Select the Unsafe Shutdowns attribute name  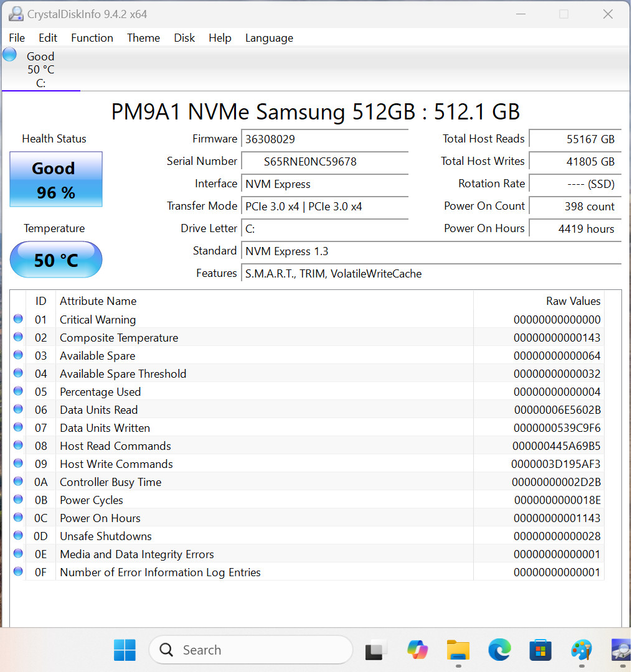point(106,536)
